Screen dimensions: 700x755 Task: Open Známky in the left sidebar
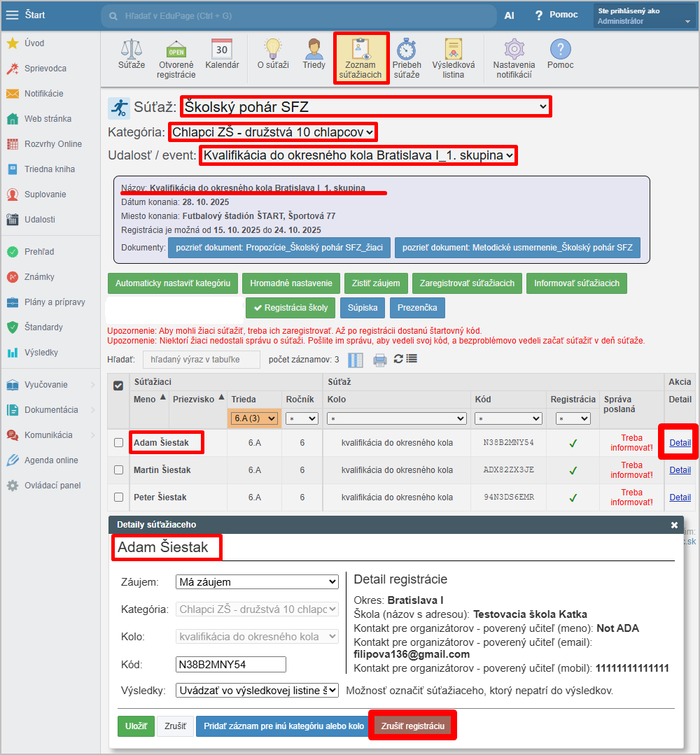[39, 277]
